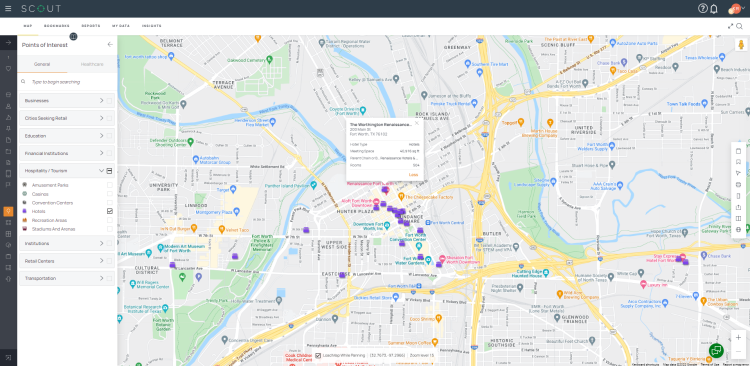Expand the Transportation category chevron
Screen dimensions: 750x366
[101, 278]
